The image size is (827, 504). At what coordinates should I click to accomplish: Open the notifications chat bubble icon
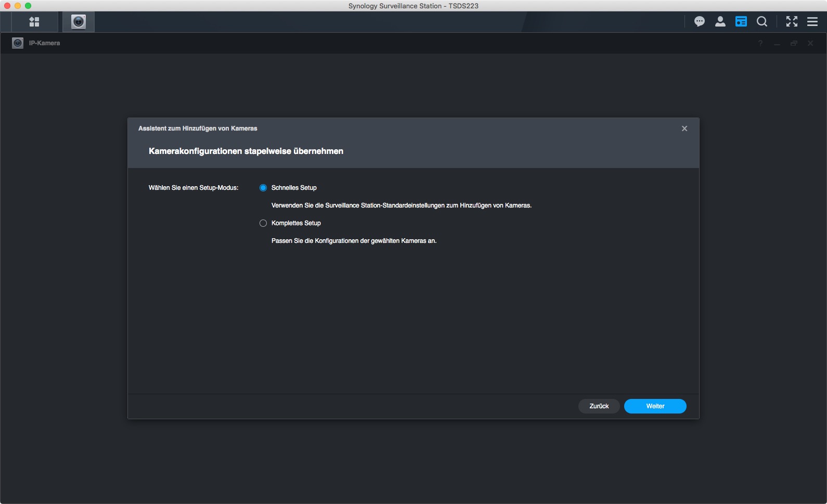coord(700,22)
